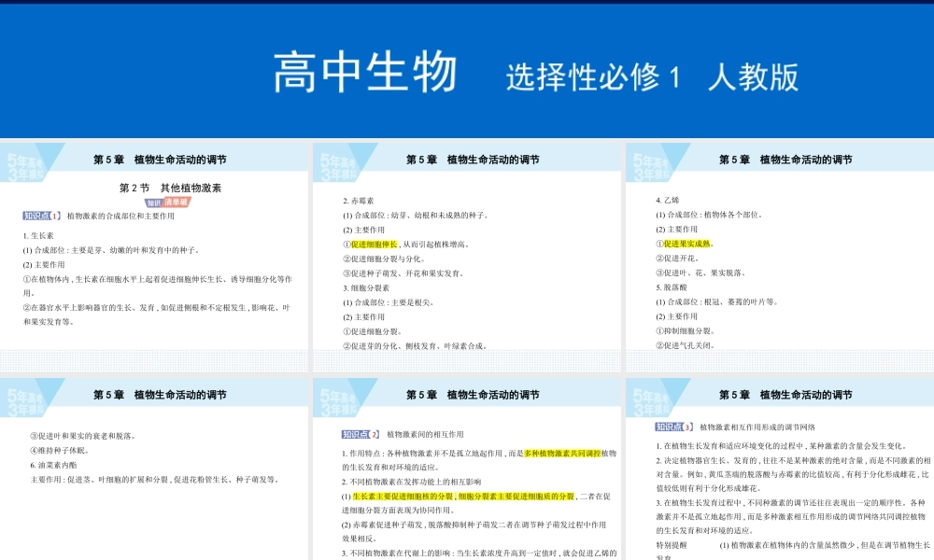Click the line ①抑制细胞分裂
The width and height of the screenshot is (934, 560).
pyautogui.click(x=685, y=331)
